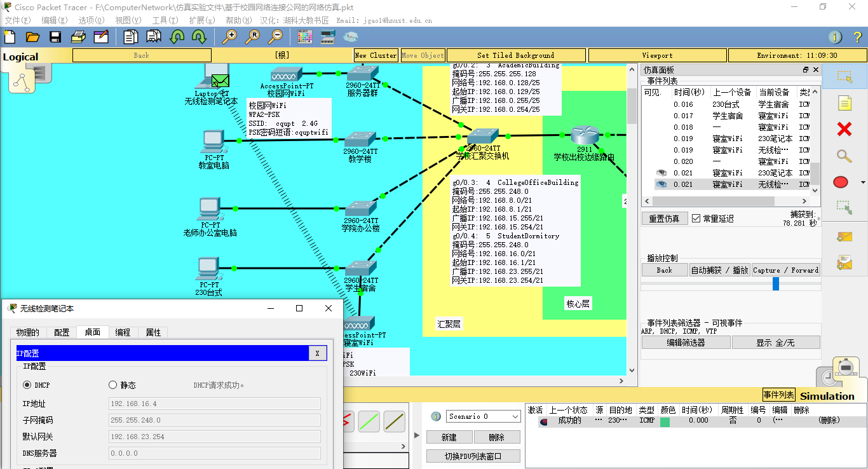Click the IP地址 field
Viewport: 868px width, 469px height.
point(215,404)
